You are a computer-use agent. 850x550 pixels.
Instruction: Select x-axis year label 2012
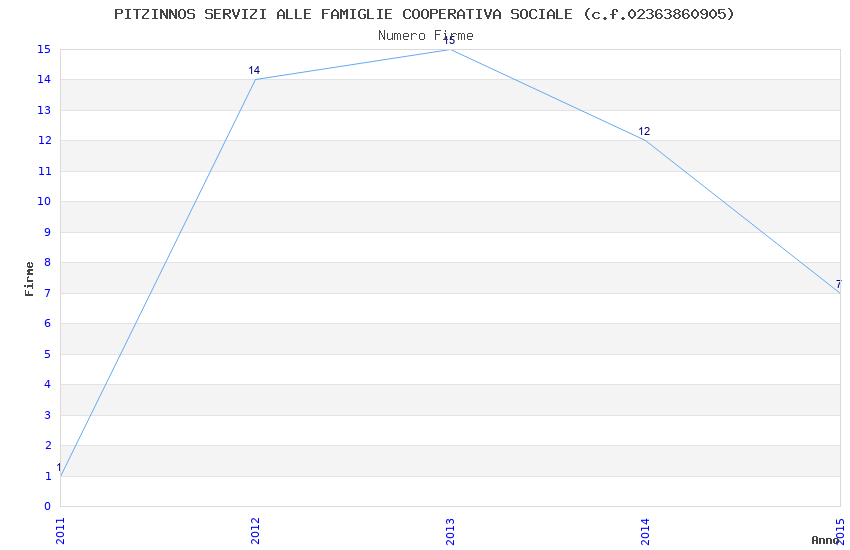(255, 531)
